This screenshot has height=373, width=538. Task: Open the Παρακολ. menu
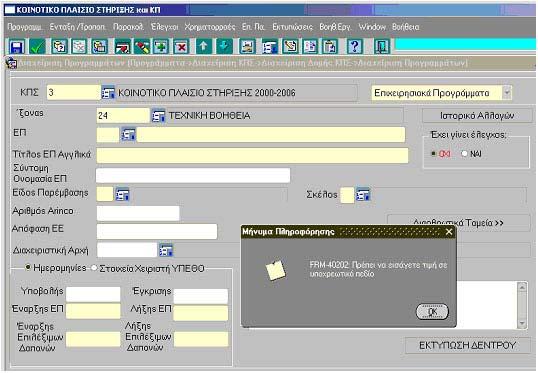[x=128, y=27]
